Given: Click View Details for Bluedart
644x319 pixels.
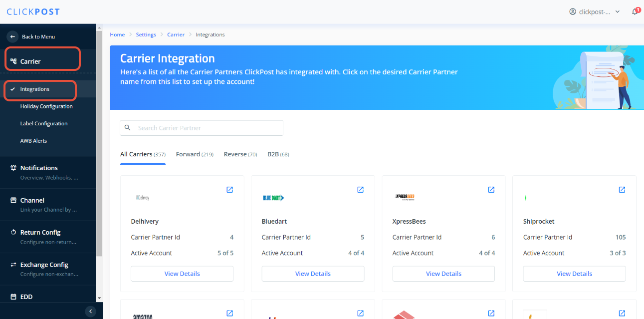Looking at the screenshot, I should click(313, 274).
